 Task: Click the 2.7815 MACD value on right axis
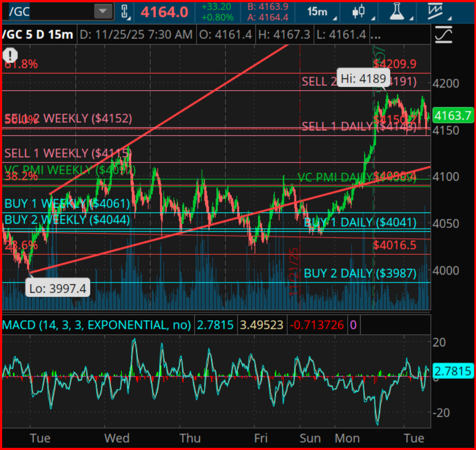click(x=453, y=370)
